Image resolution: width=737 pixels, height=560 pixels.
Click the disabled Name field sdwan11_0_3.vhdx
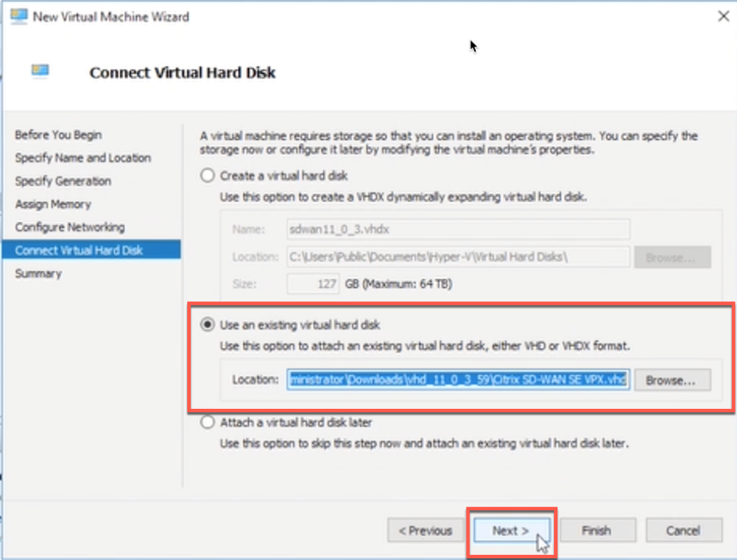coord(459,229)
